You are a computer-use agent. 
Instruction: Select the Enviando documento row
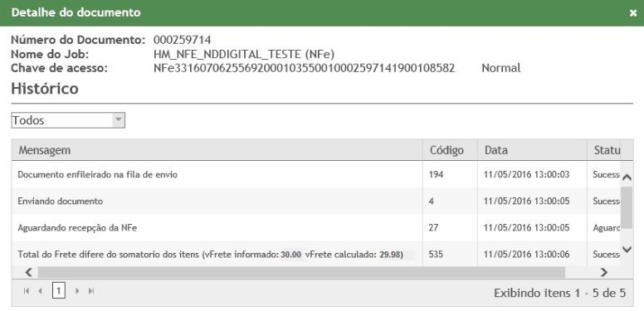[316, 201]
